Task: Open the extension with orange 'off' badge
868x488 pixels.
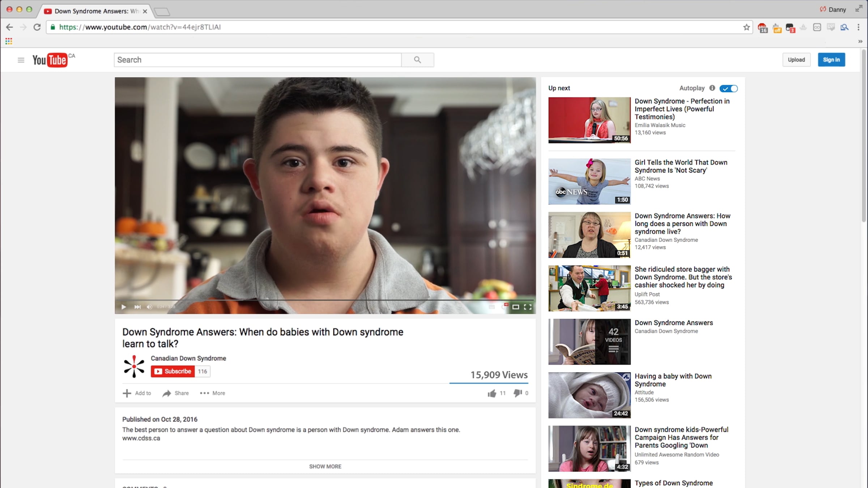Action: click(777, 27)
